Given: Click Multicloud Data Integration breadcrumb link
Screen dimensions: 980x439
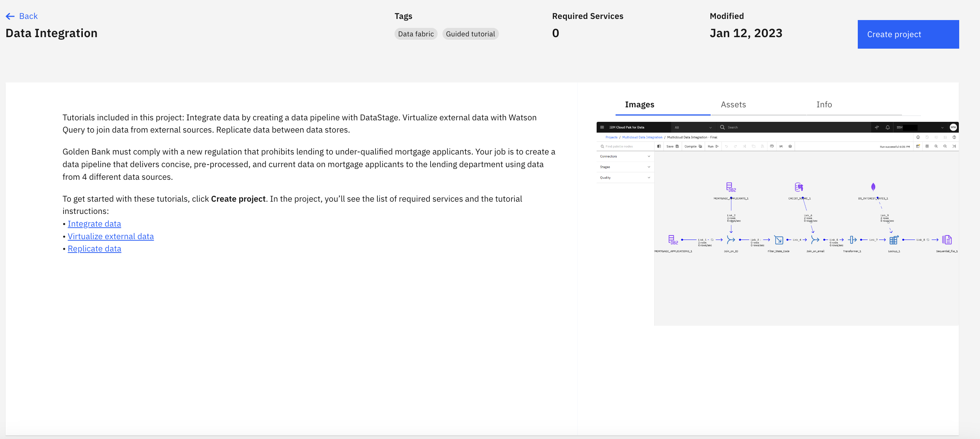Looking at the screenshot, I should [x=642, y=137].
